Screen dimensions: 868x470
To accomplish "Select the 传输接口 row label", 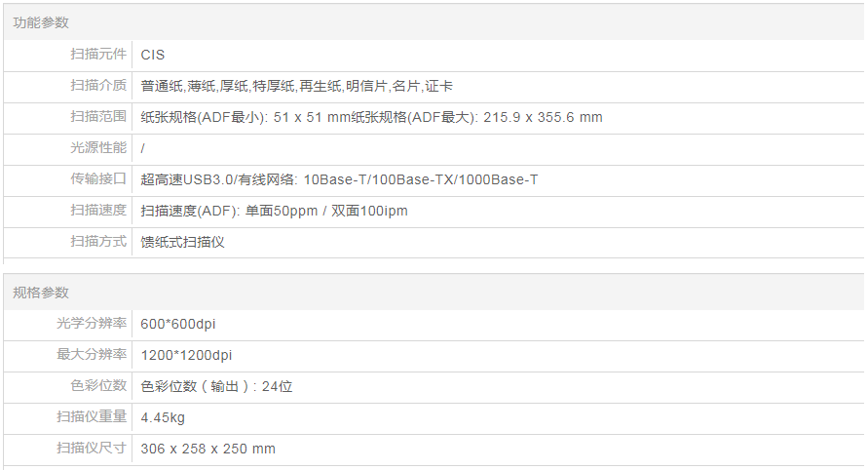I will pos(97,179).
